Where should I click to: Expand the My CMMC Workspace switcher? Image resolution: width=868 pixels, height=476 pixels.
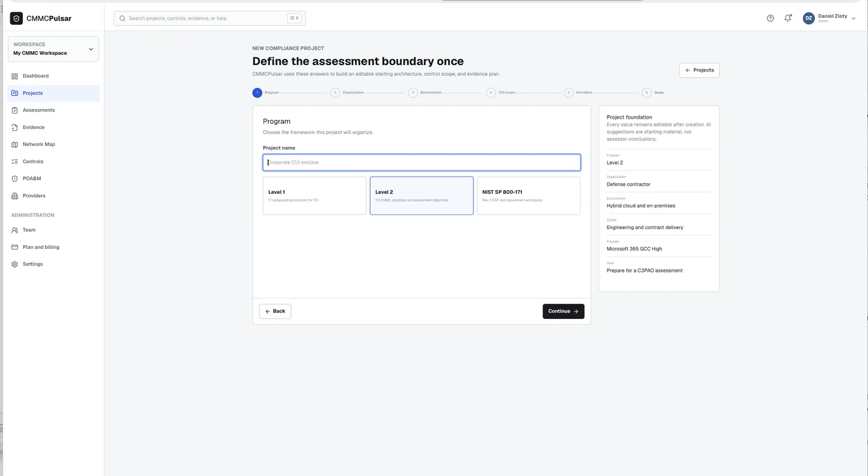pyautogui.click(x=53, y=49)
